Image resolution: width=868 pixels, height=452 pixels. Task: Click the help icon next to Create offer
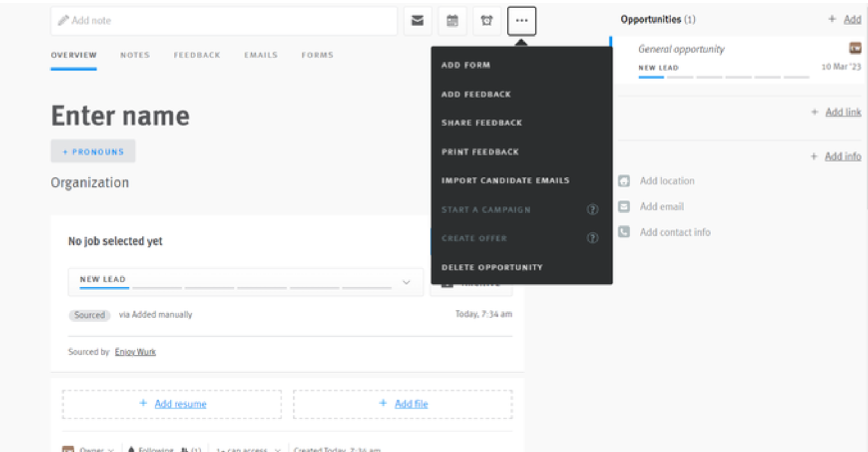point(593,238)
